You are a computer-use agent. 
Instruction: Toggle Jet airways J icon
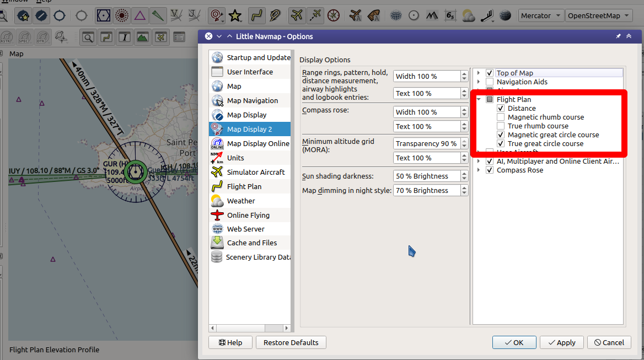[194, 16]
